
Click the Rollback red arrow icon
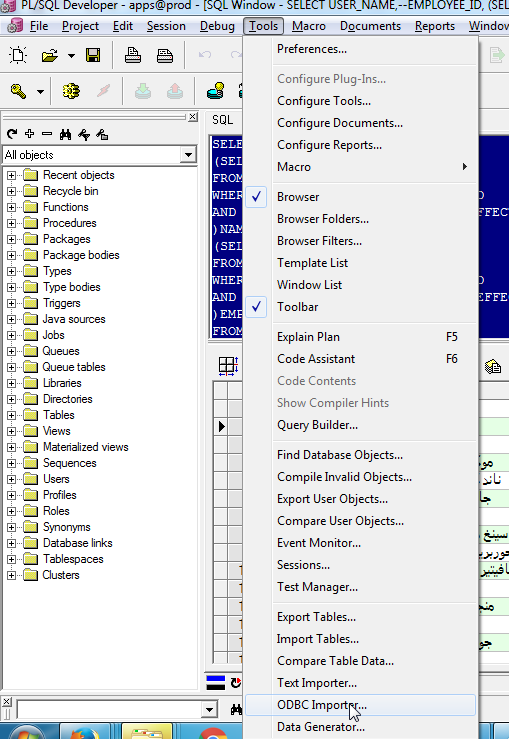174,91
